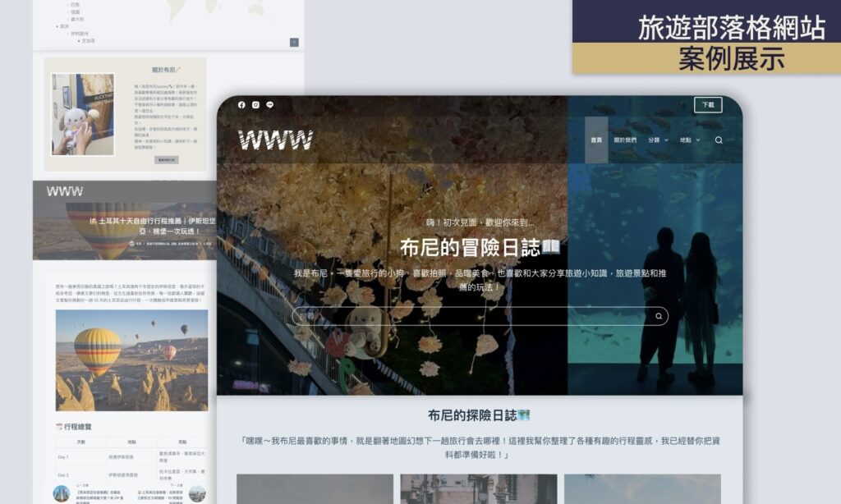841x504 pixels.
Task: Click the WWW logo above the Turkey article
Action: 64,191
